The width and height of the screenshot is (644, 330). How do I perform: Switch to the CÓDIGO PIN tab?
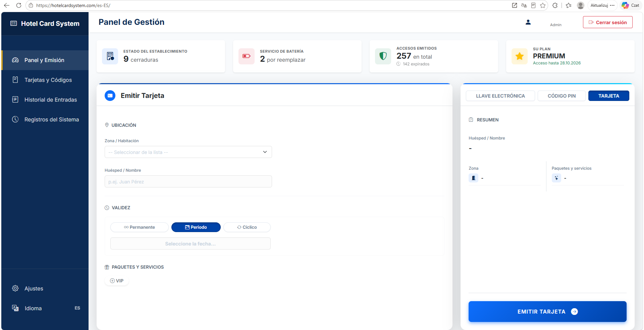coord(562,96)
